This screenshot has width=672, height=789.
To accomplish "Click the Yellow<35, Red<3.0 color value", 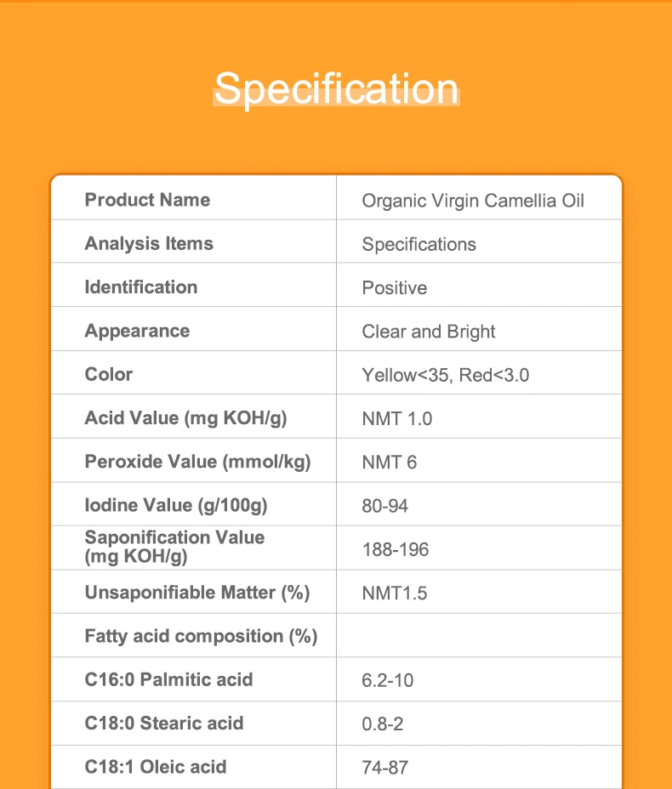I will click(x=445, y=375).
